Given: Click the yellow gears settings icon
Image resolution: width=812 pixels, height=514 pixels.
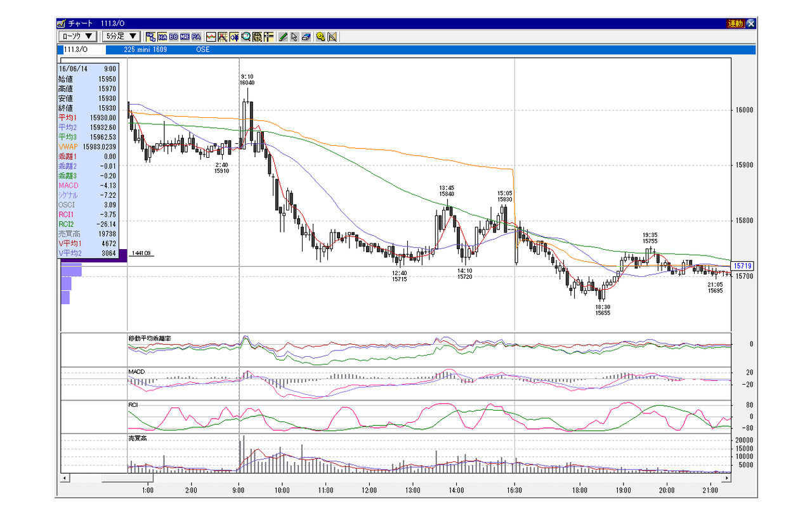Looking at the screenshot, I should click(x=320, y=36).
